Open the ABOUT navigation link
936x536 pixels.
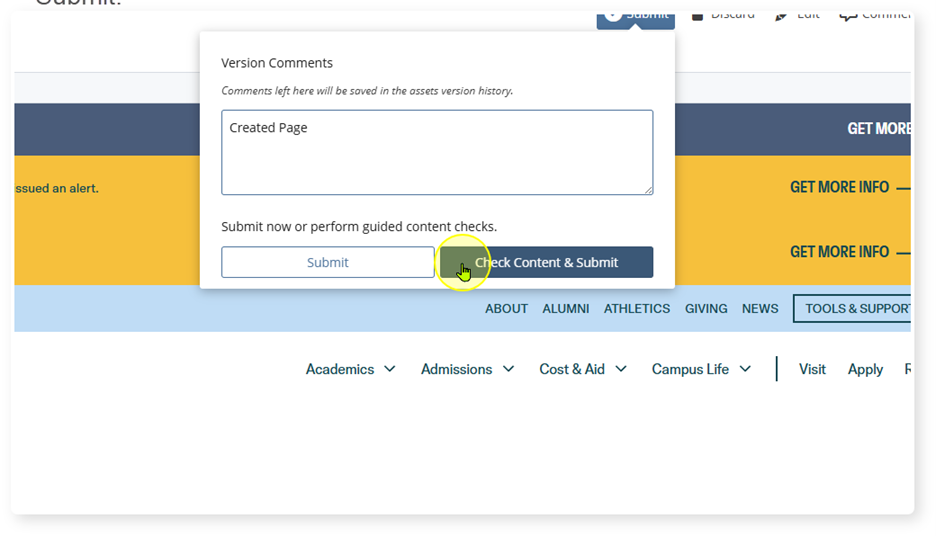506,308
